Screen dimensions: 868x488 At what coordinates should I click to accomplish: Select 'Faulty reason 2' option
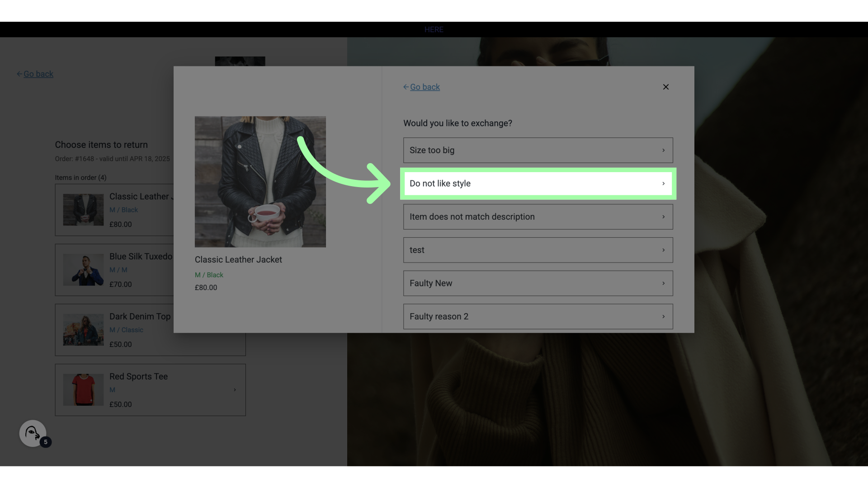coord(538,316)
